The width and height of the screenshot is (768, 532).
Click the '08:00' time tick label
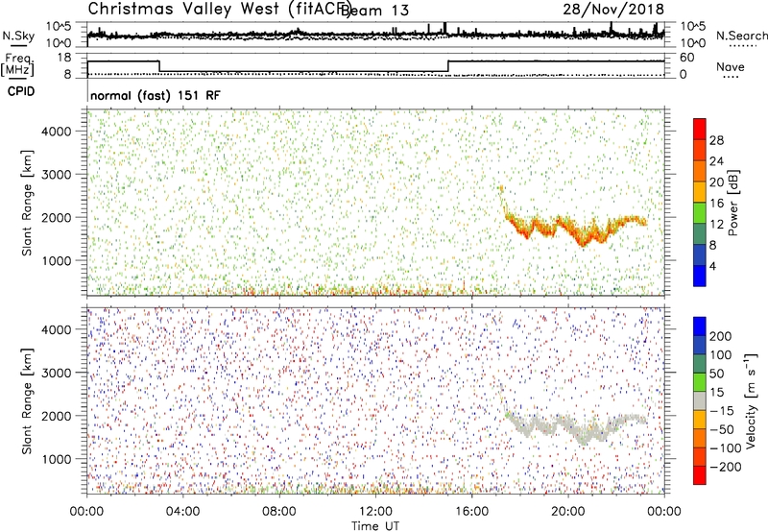279,512
